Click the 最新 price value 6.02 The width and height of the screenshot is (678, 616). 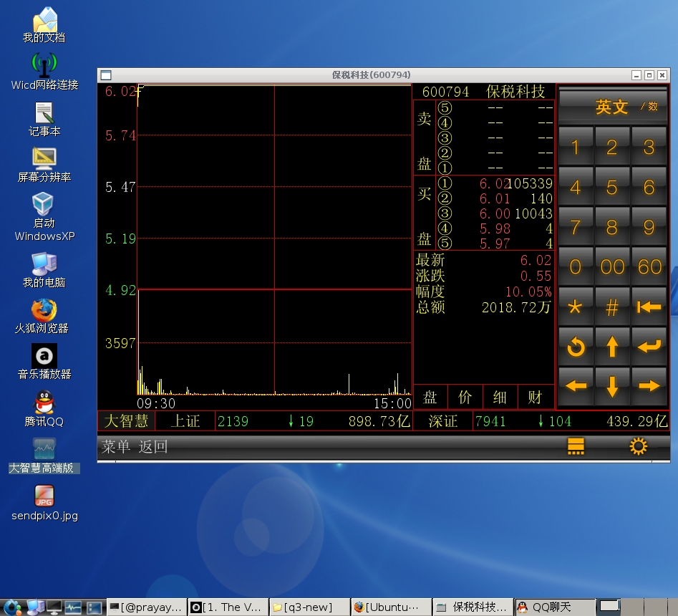[536, 260]
